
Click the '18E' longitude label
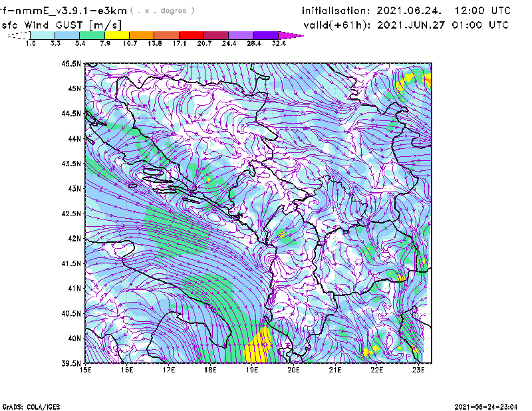click(x=210, y=370)
